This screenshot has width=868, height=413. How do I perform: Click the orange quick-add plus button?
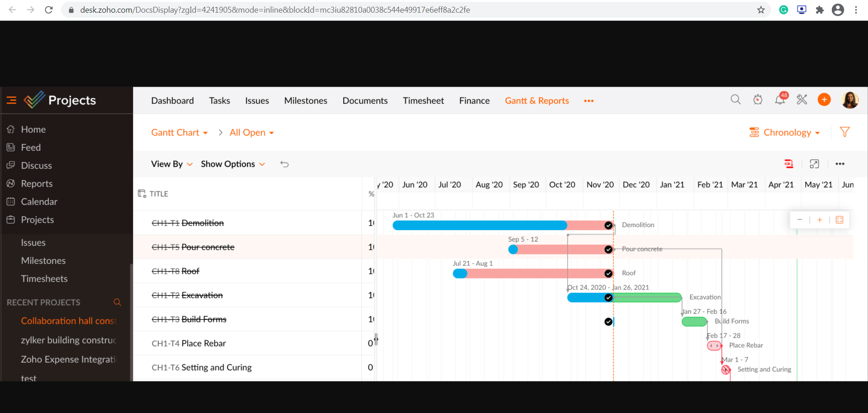(824, 100)
